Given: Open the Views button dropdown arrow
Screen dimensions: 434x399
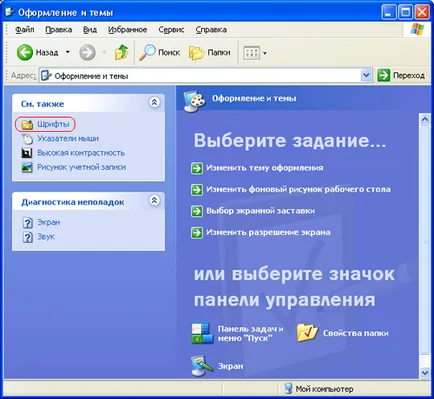Looking at the screenshot, I should pos(265,53).
